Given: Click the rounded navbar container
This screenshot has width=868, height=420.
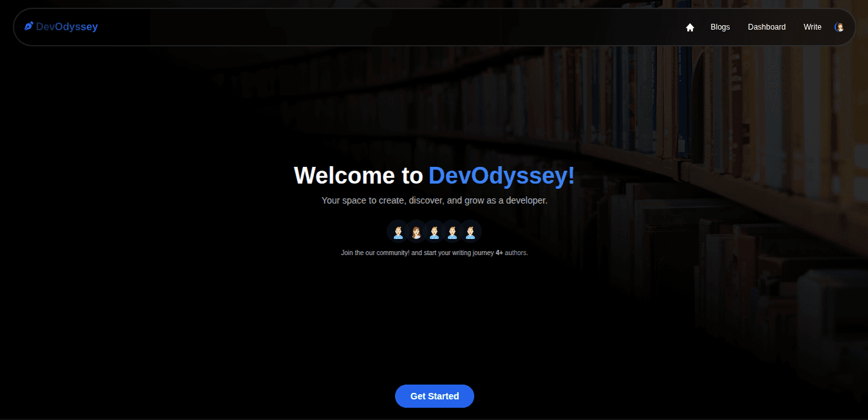Looking at the screenshot, I should [x=386, y=27].
